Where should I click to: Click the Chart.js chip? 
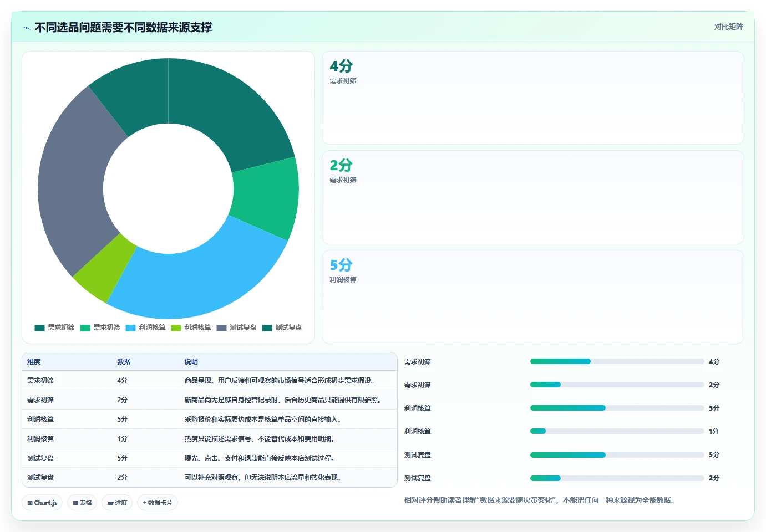[x=42, y=503]
